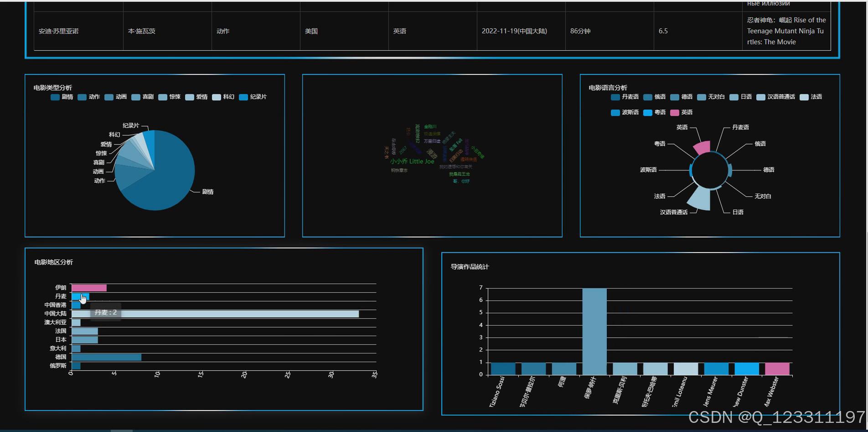This screenshot has height=432, width=868.
Task: Click the Jens Meurer director bar
Action: pyautogui.click(x=716, y=369)
